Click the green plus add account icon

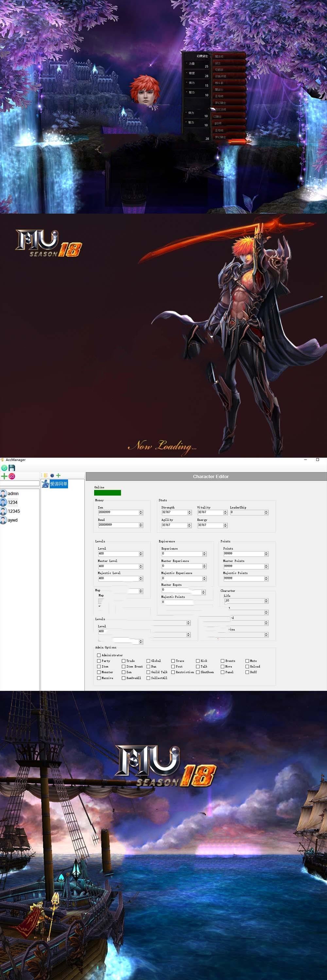click(x=4, y=476)
